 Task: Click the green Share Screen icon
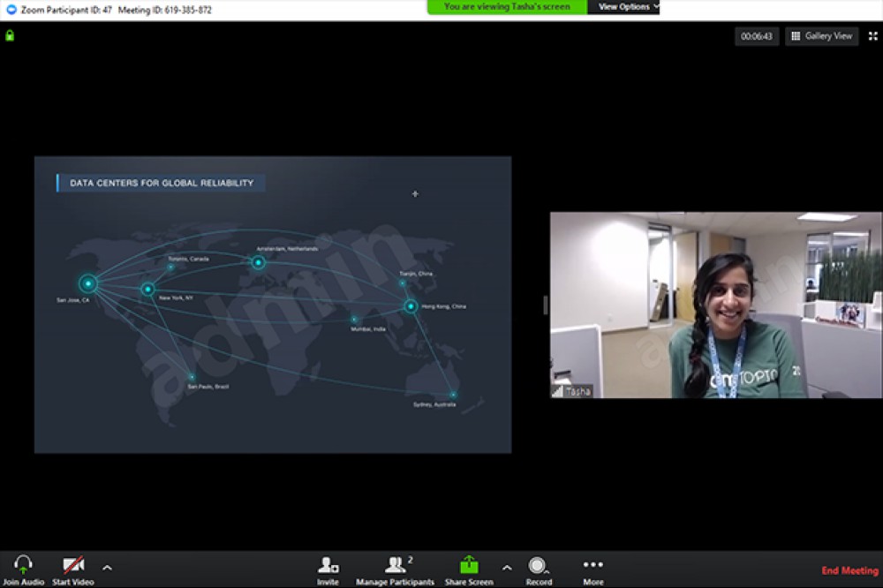(x=469, y=564)
